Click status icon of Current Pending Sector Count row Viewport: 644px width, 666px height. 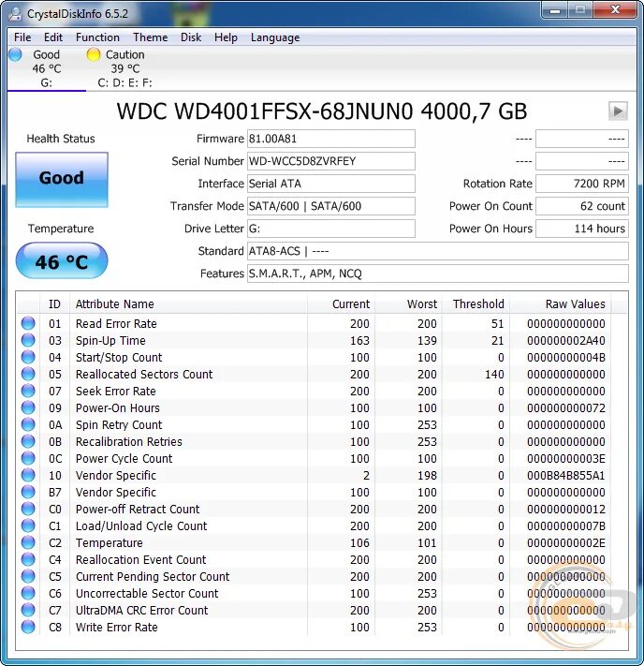click(28, 576)
